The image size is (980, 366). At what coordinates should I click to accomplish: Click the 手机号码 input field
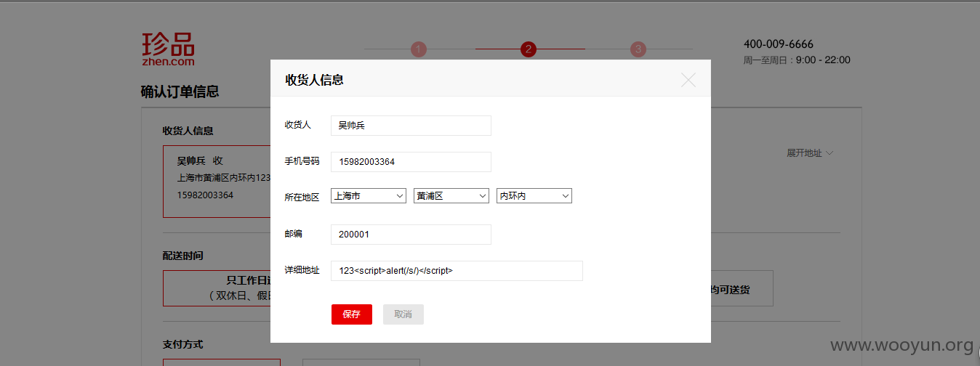point(411,162)
